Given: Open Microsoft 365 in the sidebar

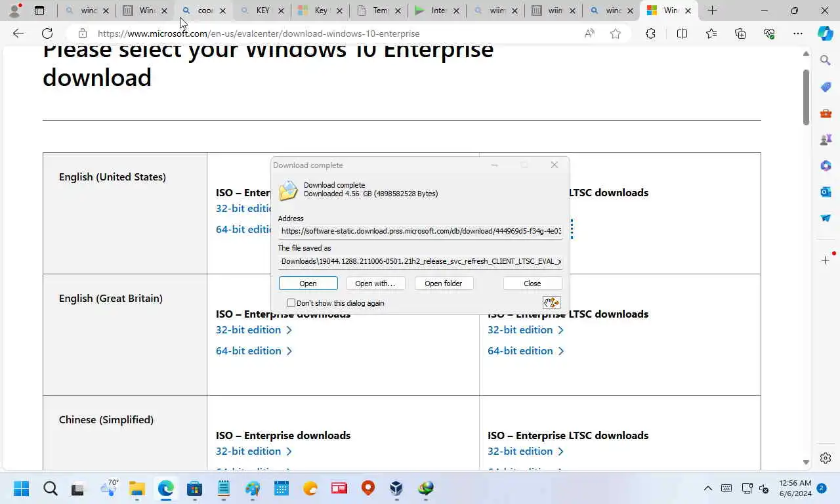Looking at the screenshot, I should (826, 165).
